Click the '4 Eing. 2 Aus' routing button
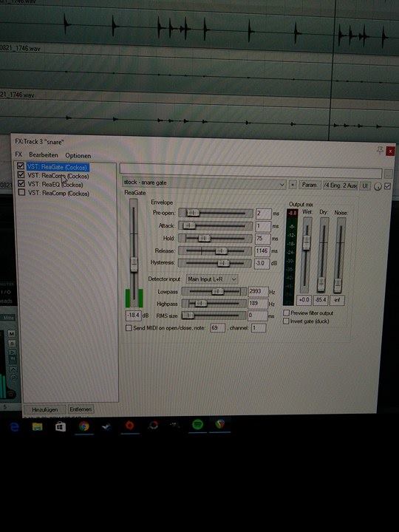Screen dimensions: 399x532 [341, 185]
